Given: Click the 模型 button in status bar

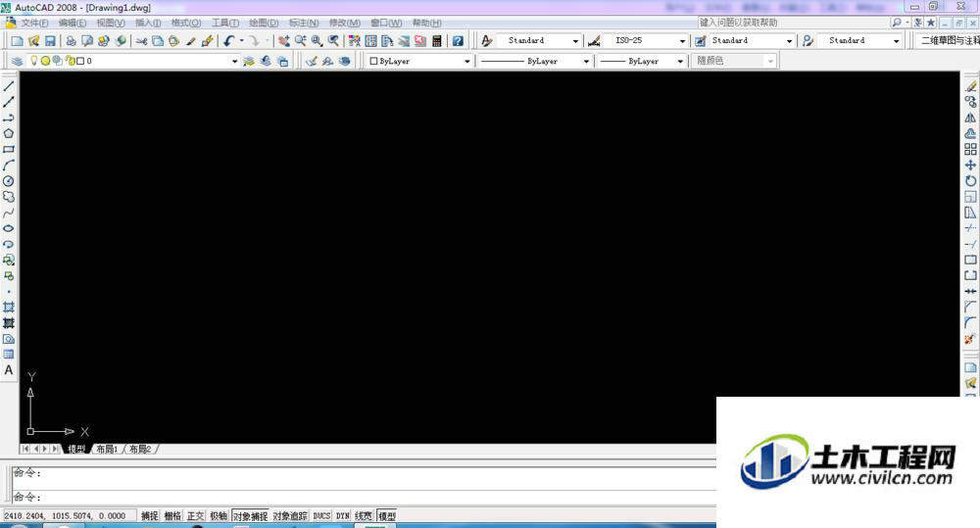Looking at the screenshot, I should (387, 516).
